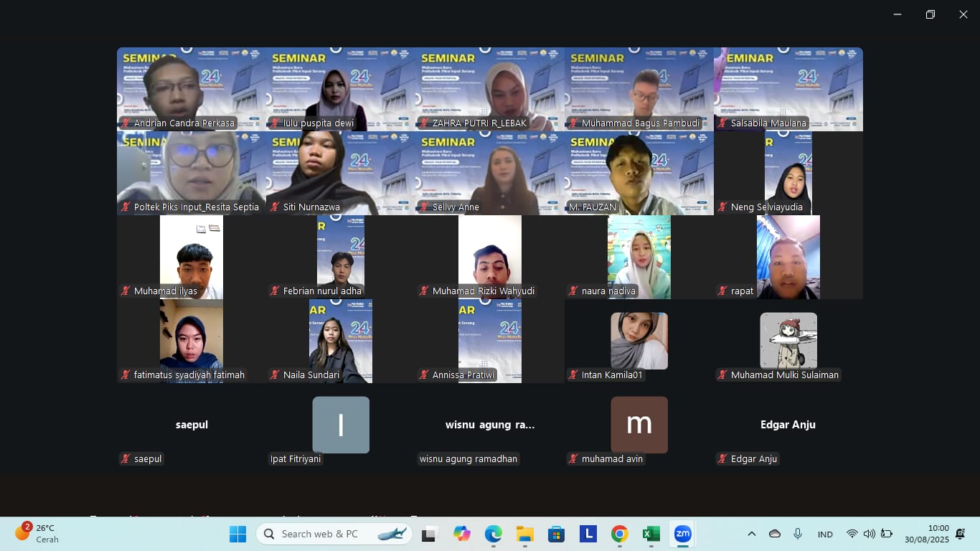Open the clock and date flyout

coord(926,534)
